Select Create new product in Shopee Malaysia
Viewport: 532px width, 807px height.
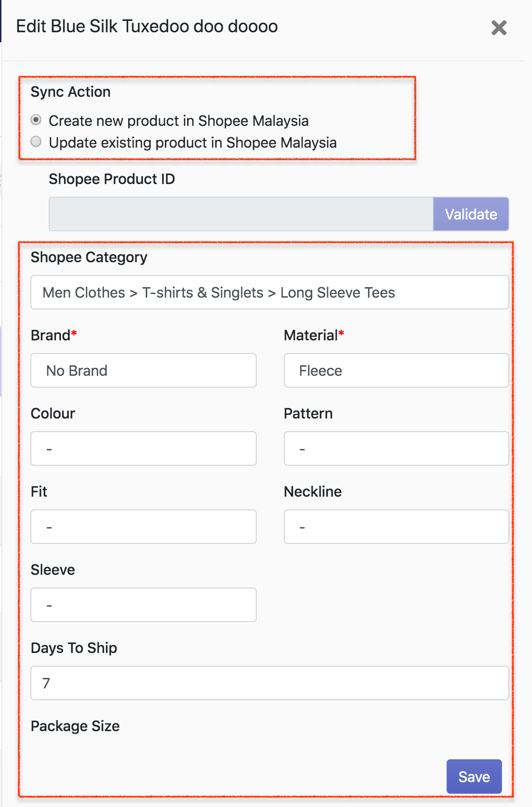[36, 120]
